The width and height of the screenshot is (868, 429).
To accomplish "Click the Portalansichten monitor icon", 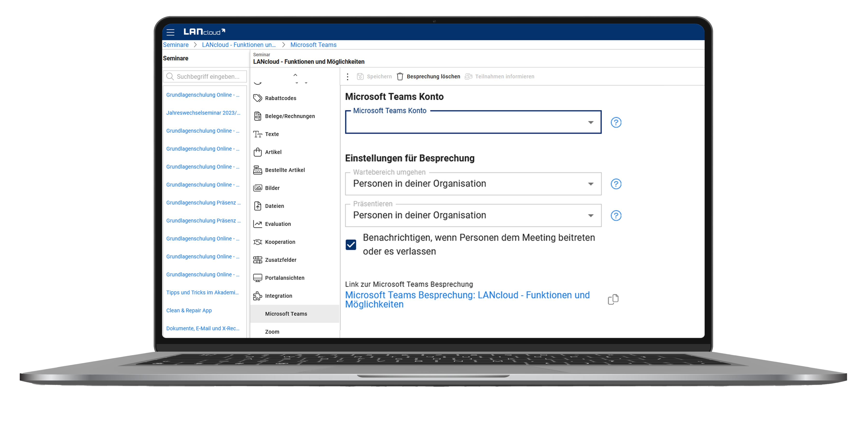I will coord(257,278).
